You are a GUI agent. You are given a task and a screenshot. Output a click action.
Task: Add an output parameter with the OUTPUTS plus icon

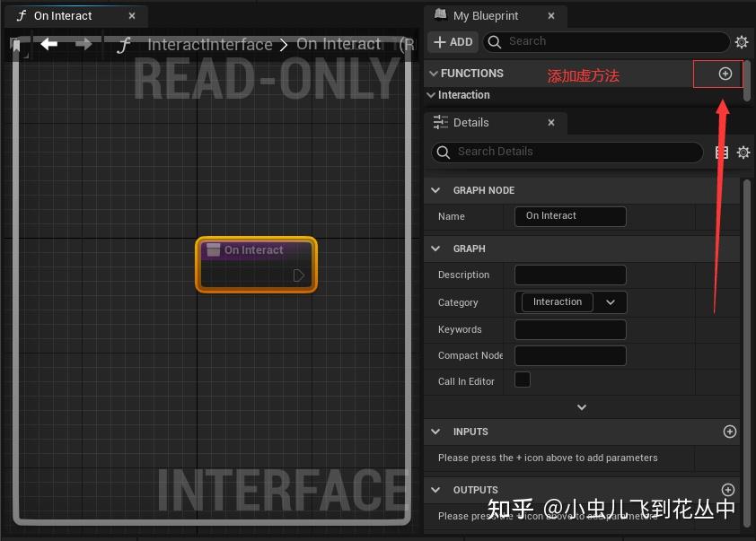[x=728, y=490]
